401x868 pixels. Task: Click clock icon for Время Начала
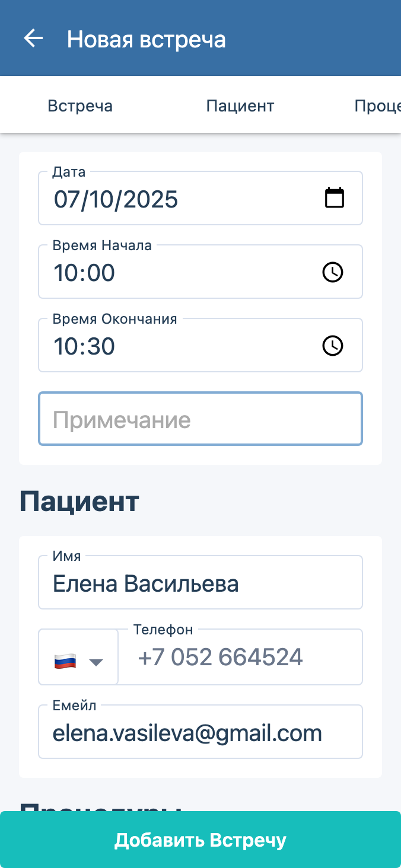[x=332, y=272]
